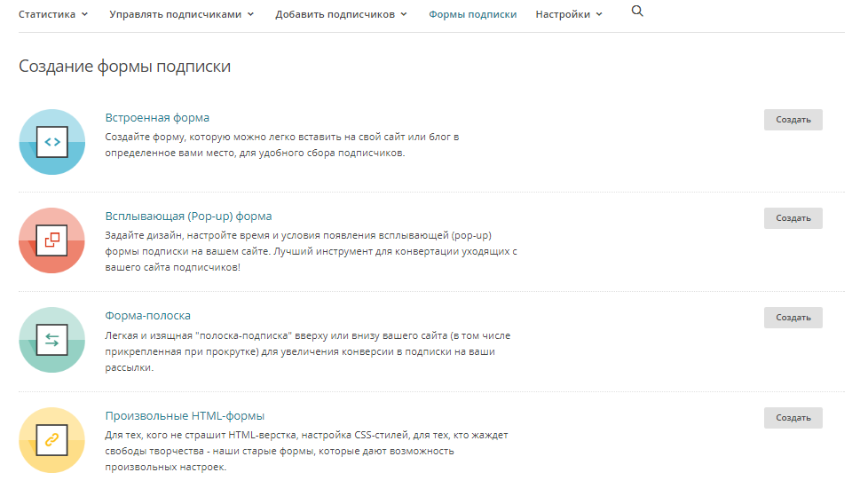Click the green strip form arrows icon
The height and width of the screenshot is (504, 860).
(51, 340)
